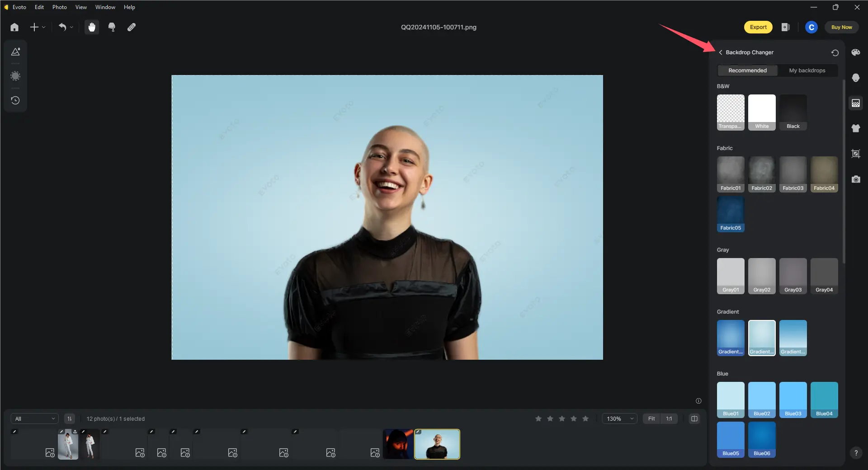Click the Buy Now button
868x470 pixels.
(841, 27)
